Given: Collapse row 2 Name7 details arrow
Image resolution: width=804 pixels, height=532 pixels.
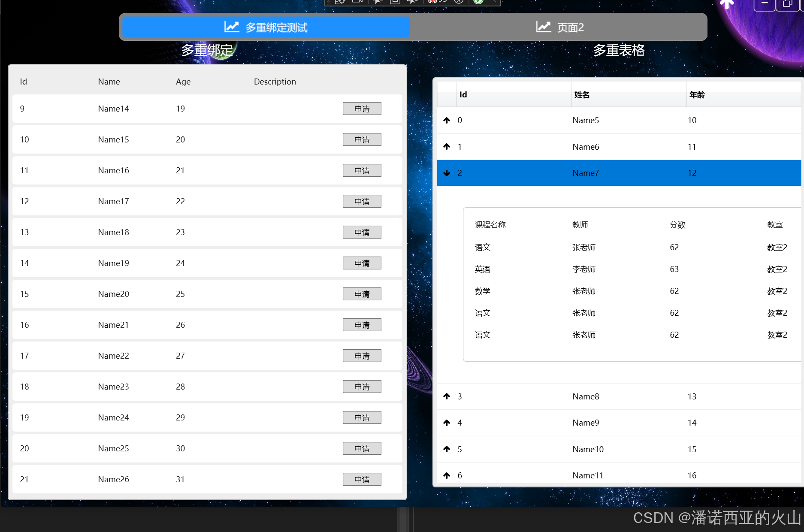Looking at the screenshot, I should click(x=447, y=173).
